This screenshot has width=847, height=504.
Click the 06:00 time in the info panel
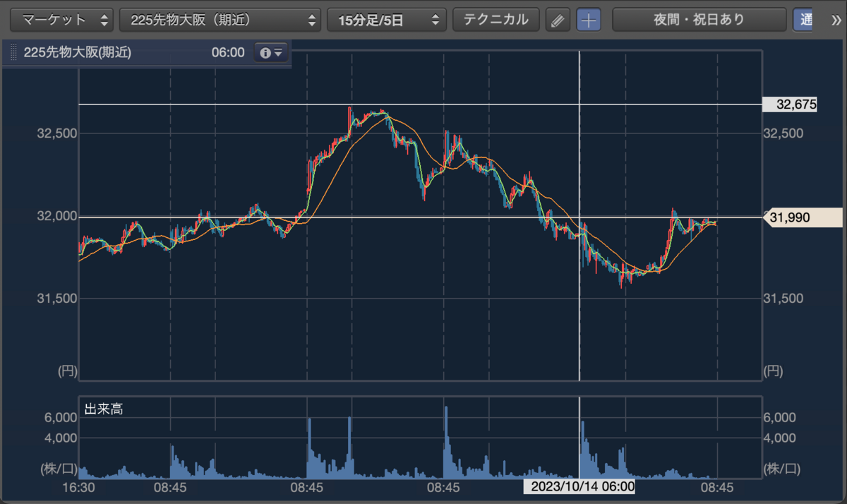click(x=228, y=53)
